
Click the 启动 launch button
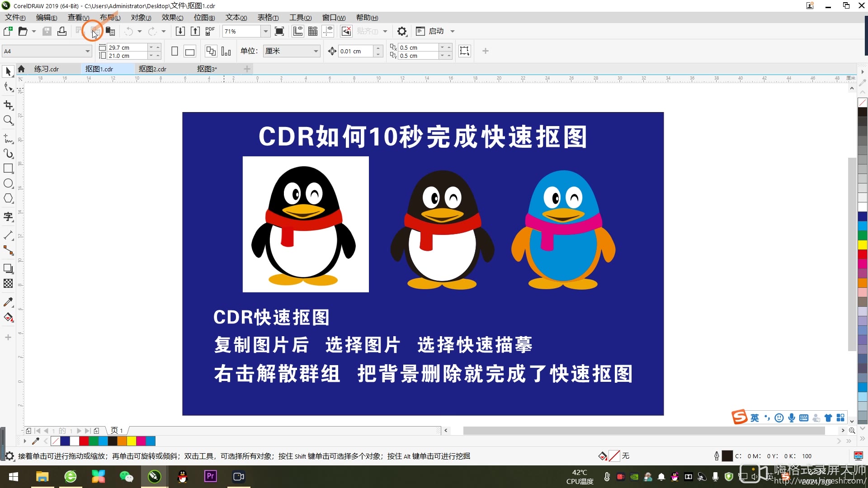click(429, 31)
